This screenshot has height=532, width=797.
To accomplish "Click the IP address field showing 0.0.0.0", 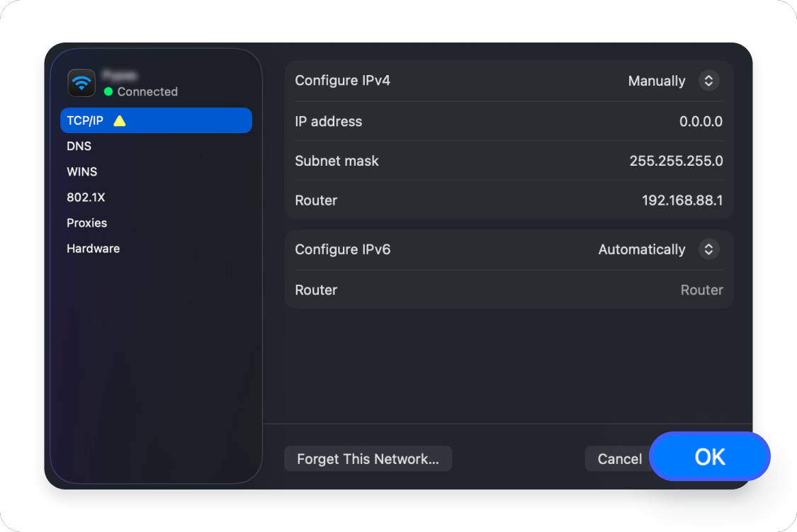I will tap(701, 121).
